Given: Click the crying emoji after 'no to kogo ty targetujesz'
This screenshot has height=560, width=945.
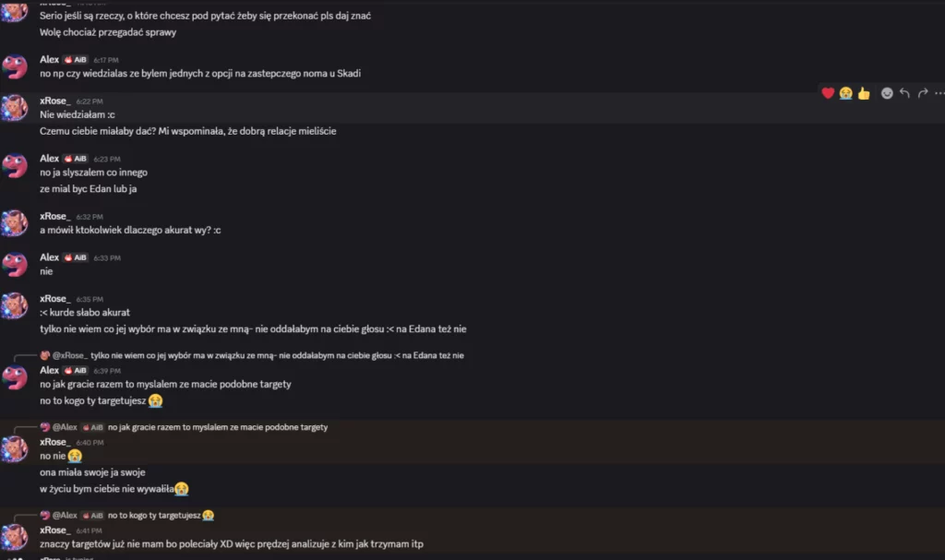Looking at the screenshot, I should click(x=156, y=401).
